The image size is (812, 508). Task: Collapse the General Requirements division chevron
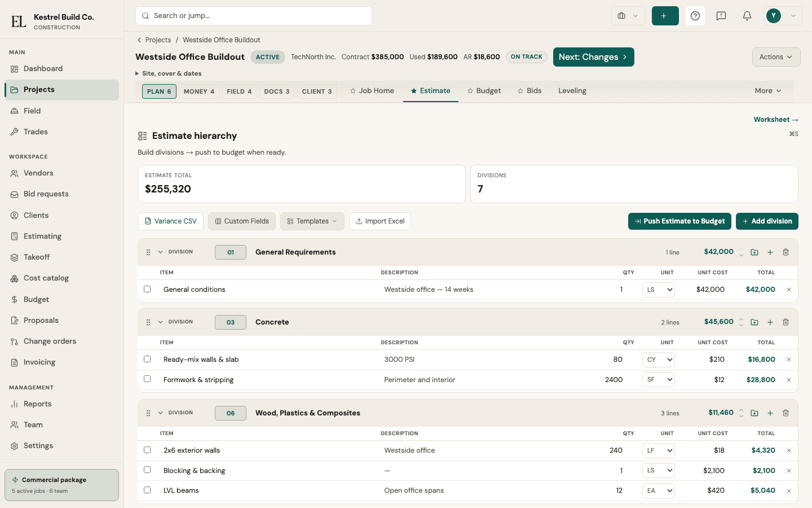click(x=160, y=252)
